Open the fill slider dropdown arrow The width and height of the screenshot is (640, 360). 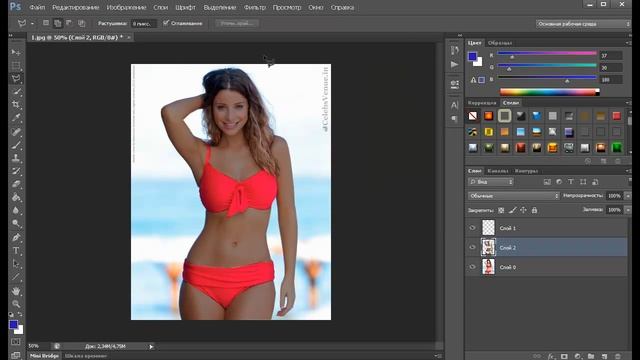point(628,210)
